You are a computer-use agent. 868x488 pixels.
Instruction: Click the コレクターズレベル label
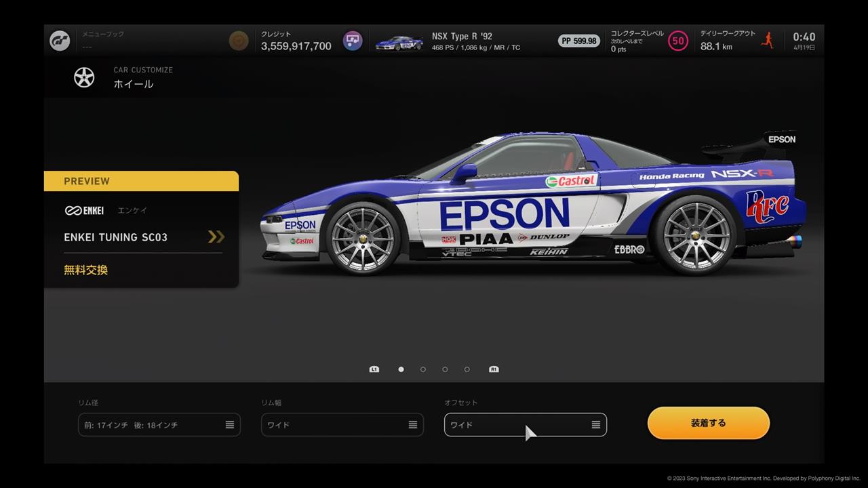(637, 33)
